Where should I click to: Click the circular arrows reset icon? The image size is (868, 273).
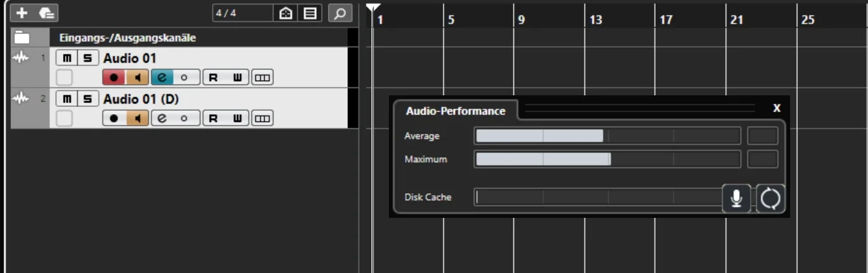pyautogui.click(x=771, y=198)
